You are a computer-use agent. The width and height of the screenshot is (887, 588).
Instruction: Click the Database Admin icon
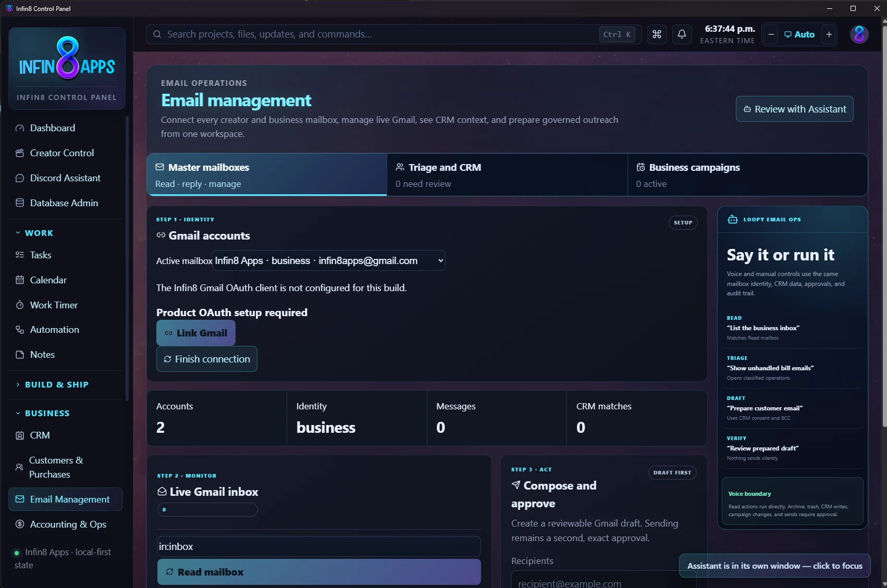coord(20,203)
